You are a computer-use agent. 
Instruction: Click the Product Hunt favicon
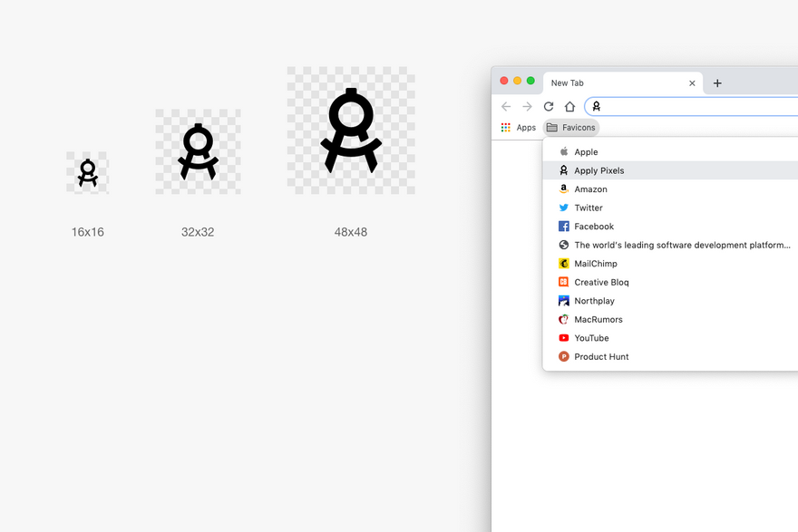pos(563,356)
